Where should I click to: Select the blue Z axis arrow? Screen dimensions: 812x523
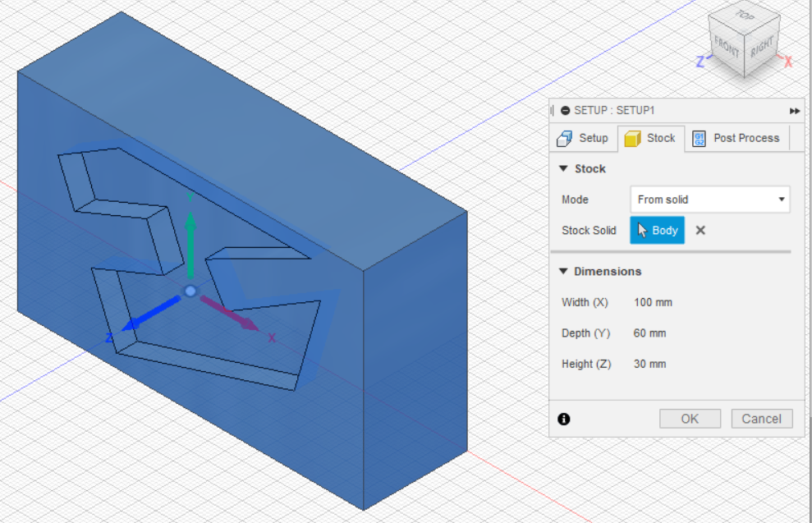point(150,314)
